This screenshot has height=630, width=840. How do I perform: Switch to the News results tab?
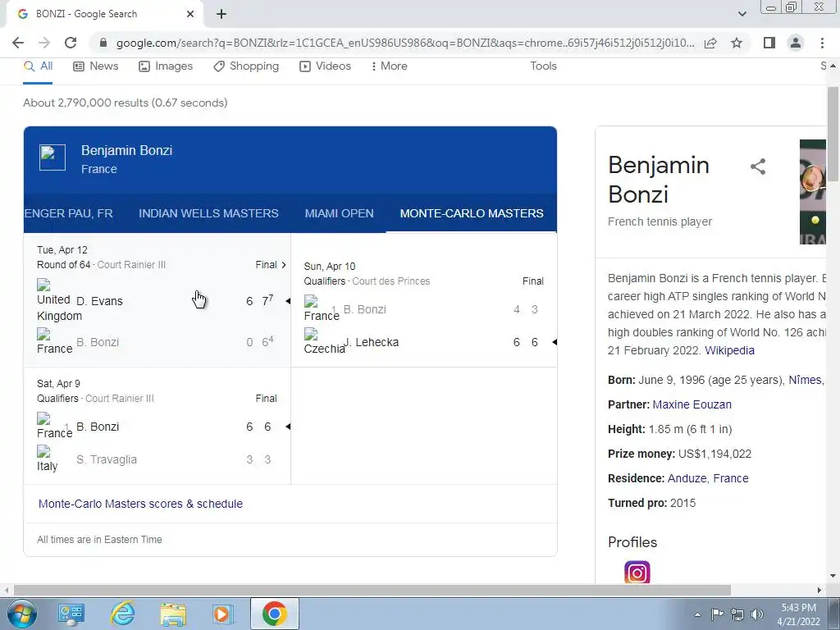pos(95,66)
